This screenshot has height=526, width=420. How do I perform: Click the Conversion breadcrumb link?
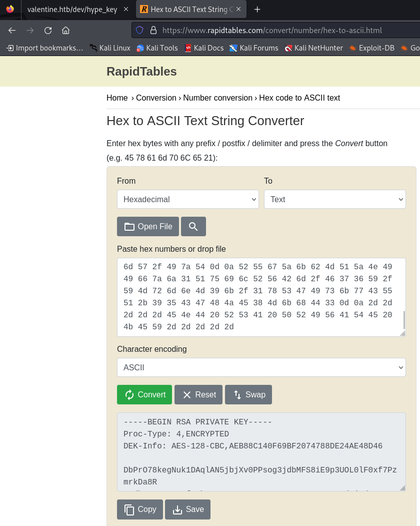(x=156, y=98)
